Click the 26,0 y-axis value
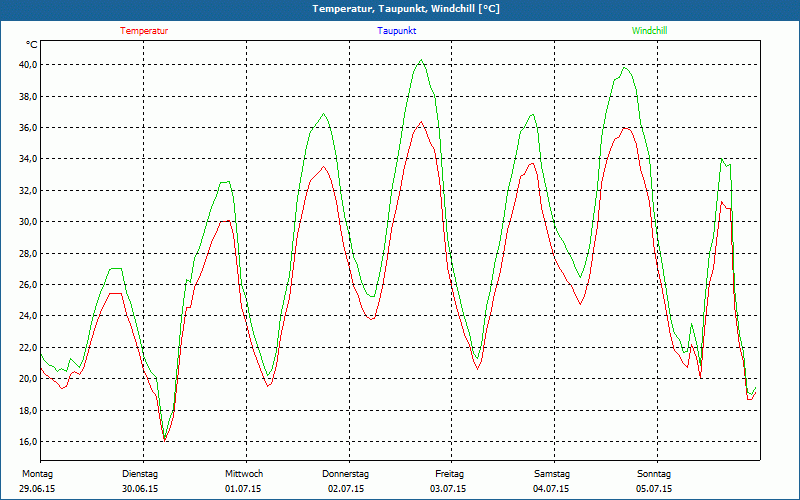Screen dimensions: 800x500 click(28, 285)
